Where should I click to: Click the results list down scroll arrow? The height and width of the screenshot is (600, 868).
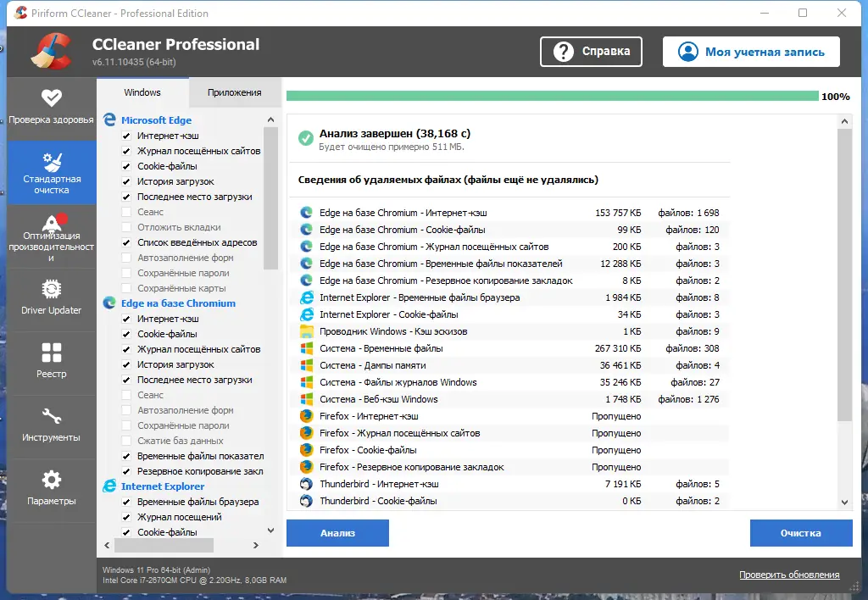point(844,502)
